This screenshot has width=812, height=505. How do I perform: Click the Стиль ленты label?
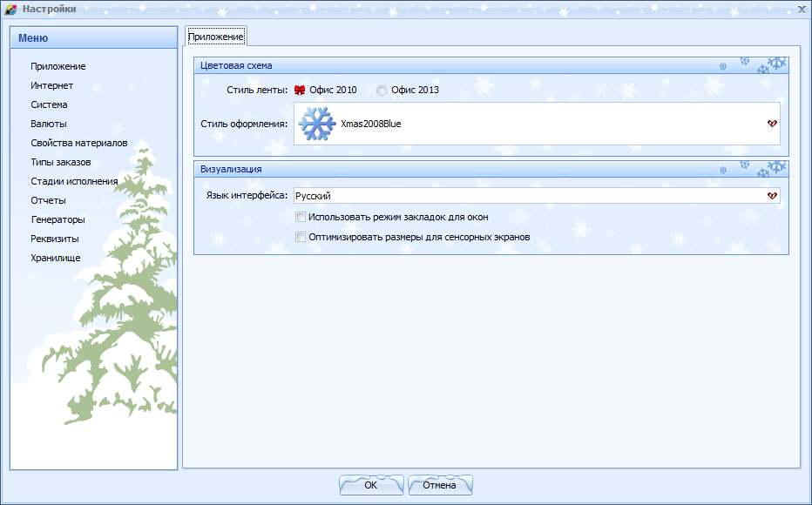(257, 90)
